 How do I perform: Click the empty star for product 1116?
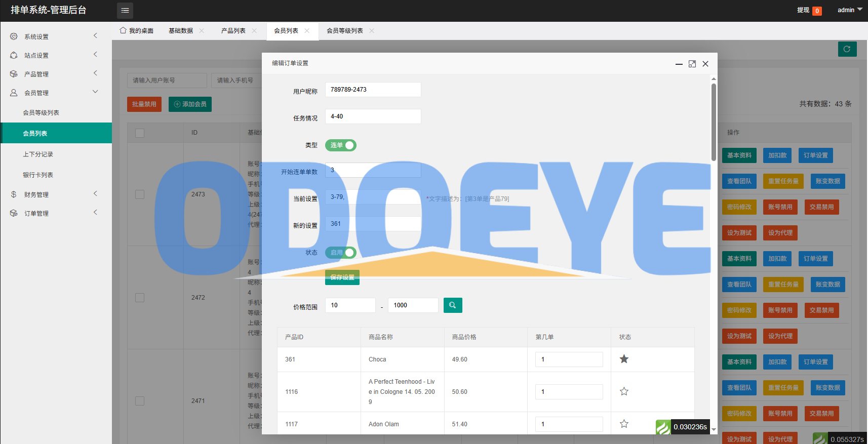tap(624, 391)
